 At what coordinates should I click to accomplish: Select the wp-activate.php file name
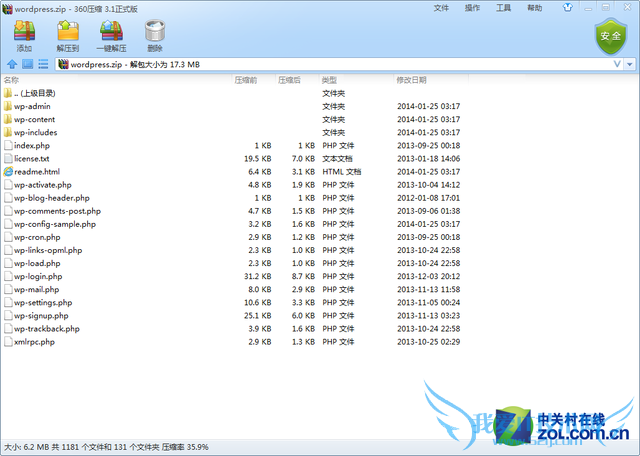[x=42, y=185]
